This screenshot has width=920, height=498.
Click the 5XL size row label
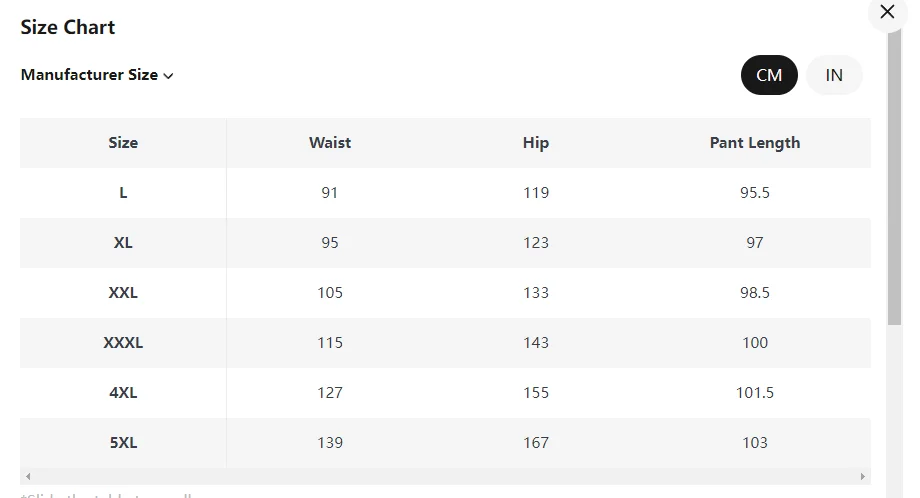pyautogui.click(x=123, y=443)
